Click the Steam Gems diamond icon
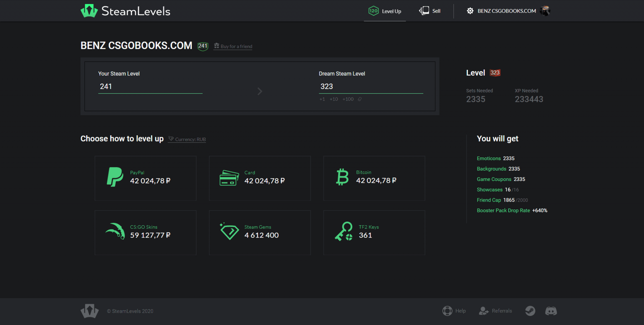This screenshot has width=644, height=325. (x=229, y=231)
